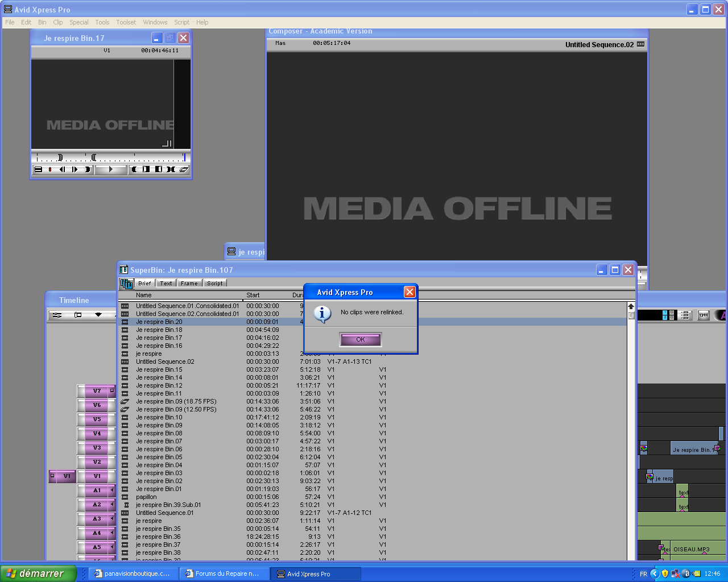Open the Timeline settings icon
Image resolution: width=728 pixels, height=582 pixels.
click(x=57, y=314)
